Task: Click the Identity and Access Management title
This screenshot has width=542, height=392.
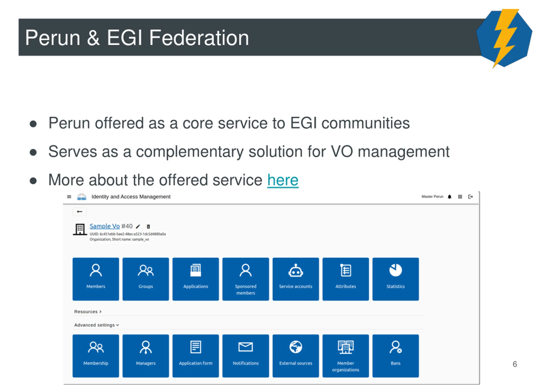Action: (131, 197)
